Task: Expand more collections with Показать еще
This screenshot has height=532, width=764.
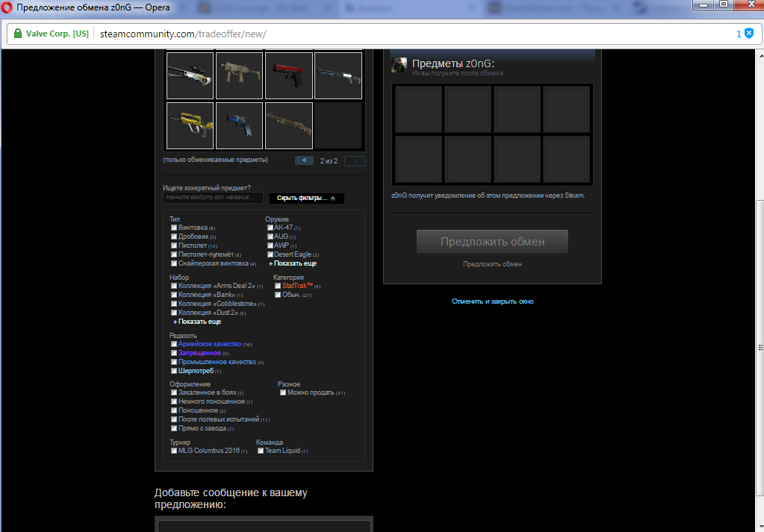Action: [197, 322]
